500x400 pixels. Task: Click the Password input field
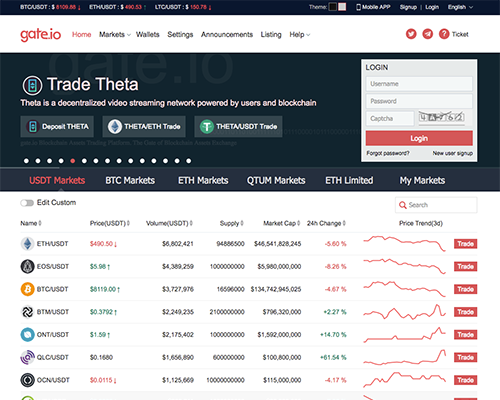pos(419,101)
